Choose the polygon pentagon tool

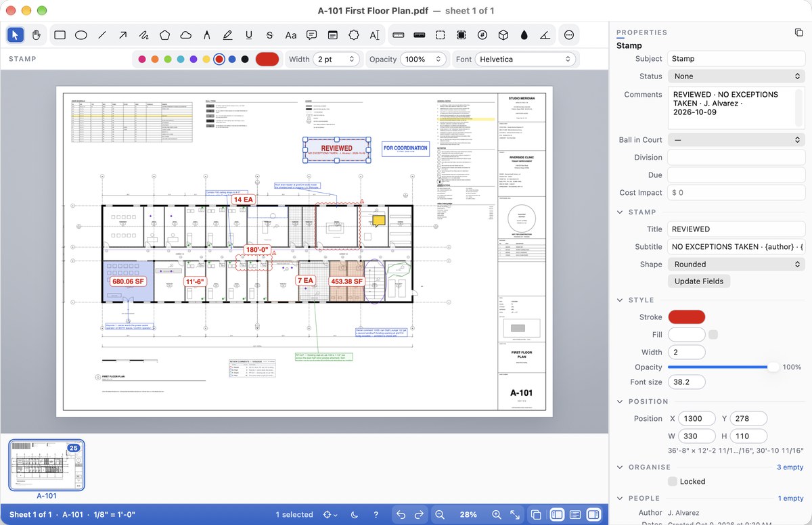point(164,35)
